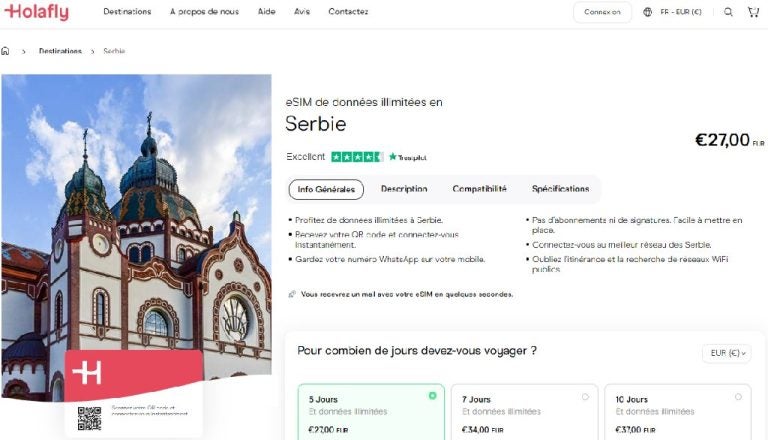The width and height of the screenshot is (768, 440).
Task: Click 'Gardez votre numéro WhatsApp' bullet
Action: 390,259
